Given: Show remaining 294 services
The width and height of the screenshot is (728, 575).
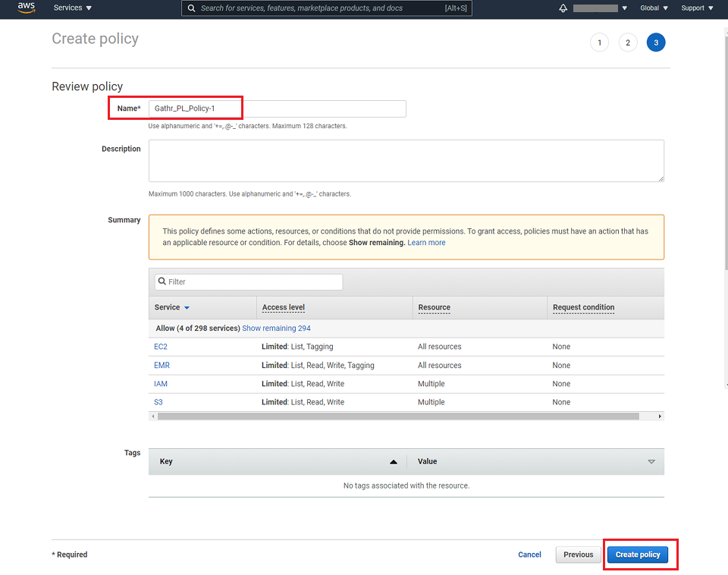Looking at the screenshot, I should 276,328.
